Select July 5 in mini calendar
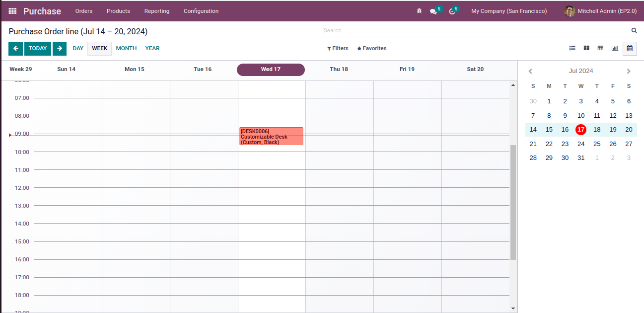This screenshot has height=313, width=644. pos(613,101)
